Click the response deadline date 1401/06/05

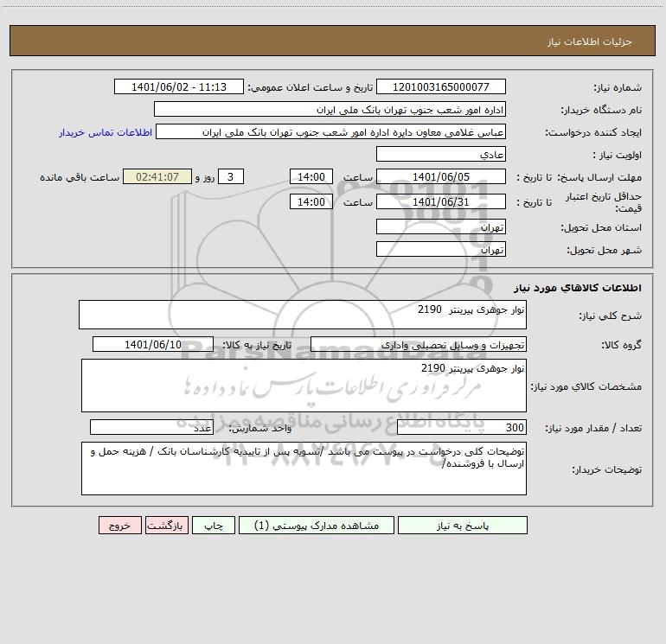pyautogui.click(x=441, y=176)
